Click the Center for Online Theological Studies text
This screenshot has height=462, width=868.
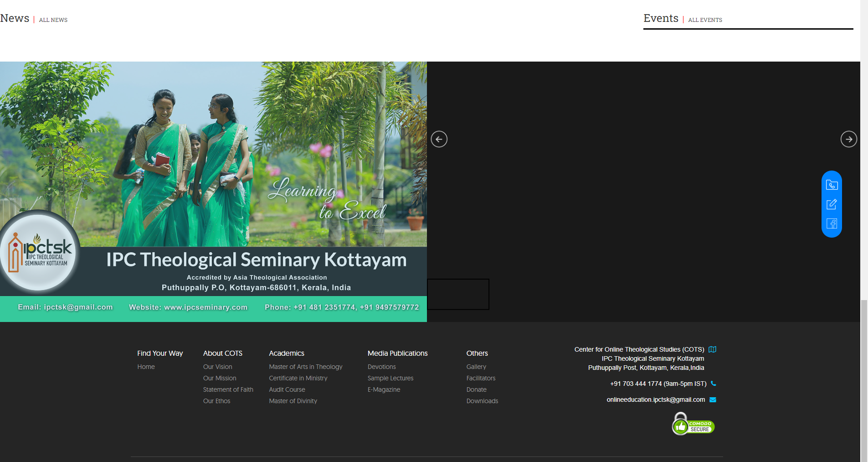coord(639,349)
